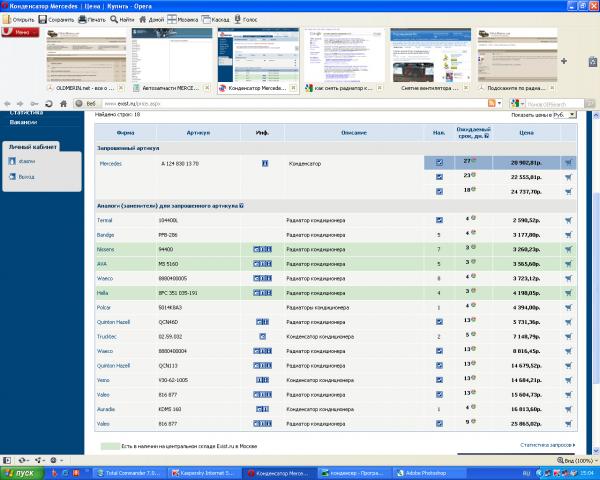Add Mercedes 20 982,81р. item to cart
This screenshot has width=600, height=480.
[568, 162]
